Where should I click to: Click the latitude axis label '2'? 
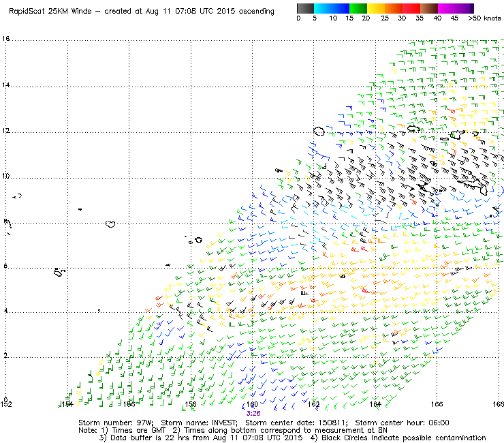5,356
